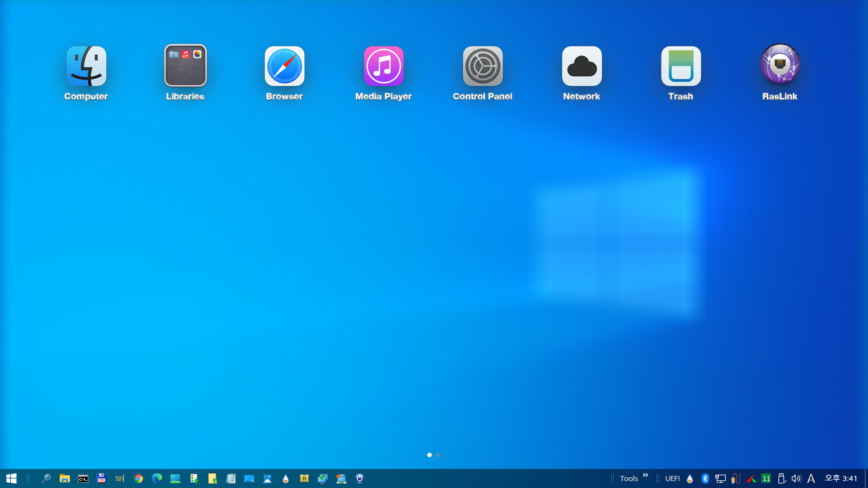This screenshot has width=868, height=488.
Task: Open the Computer Finder-style icon
Action: [86, 66]
